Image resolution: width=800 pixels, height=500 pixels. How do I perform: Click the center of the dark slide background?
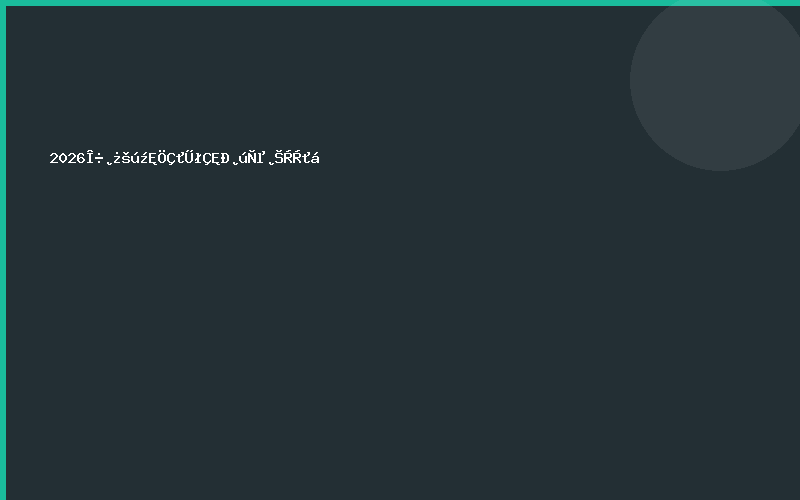(400, 250)
